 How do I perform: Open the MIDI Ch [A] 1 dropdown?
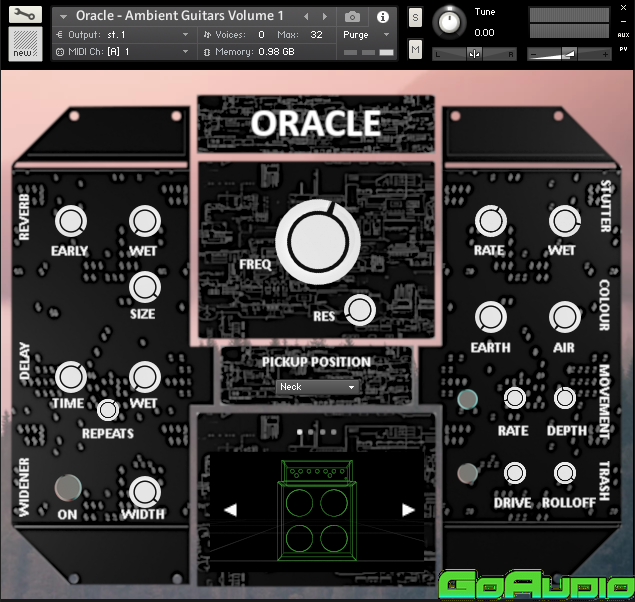(x=125, y=52)
